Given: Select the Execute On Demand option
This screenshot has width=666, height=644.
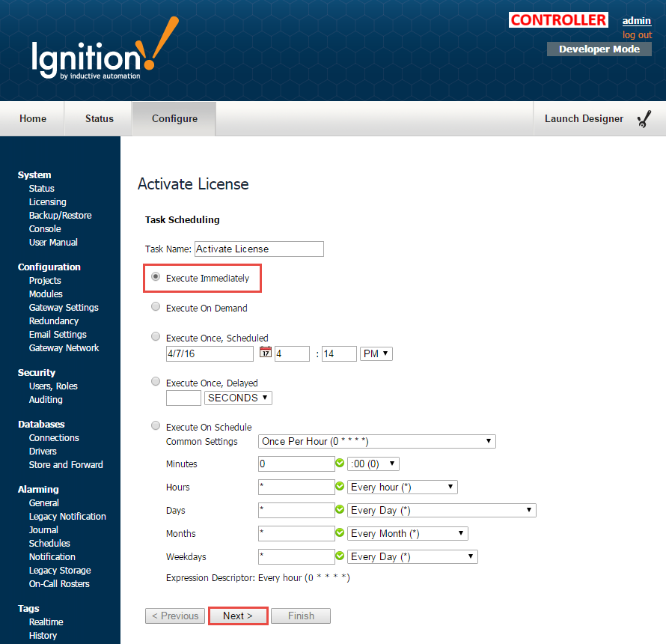Looking at the screenshot, I should pos(155,306).
